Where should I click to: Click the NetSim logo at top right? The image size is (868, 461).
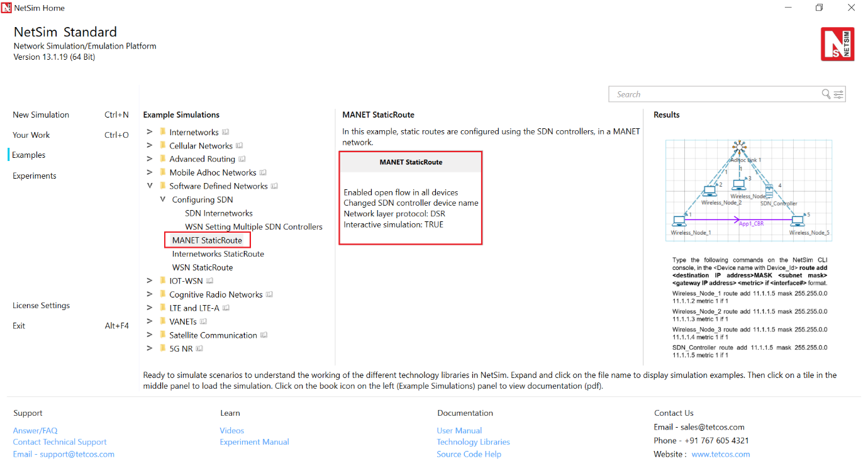[x=837, y=44]
